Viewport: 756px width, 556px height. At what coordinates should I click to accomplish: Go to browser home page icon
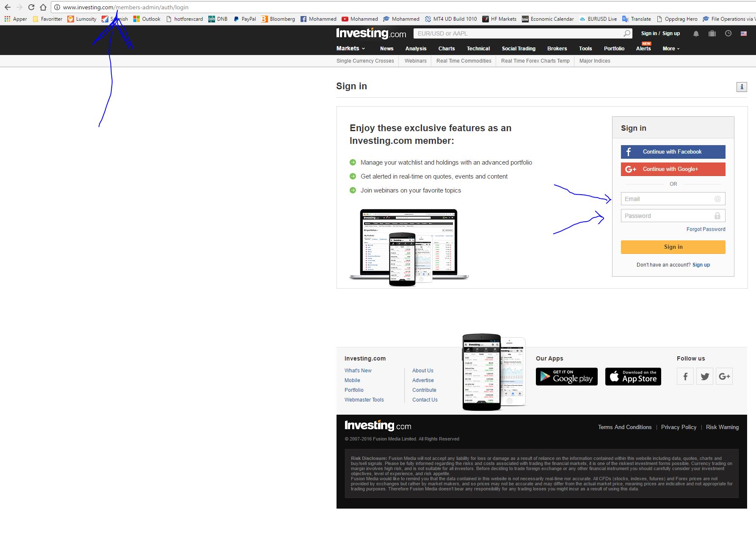pyautogui.click(x=43, y=7)
